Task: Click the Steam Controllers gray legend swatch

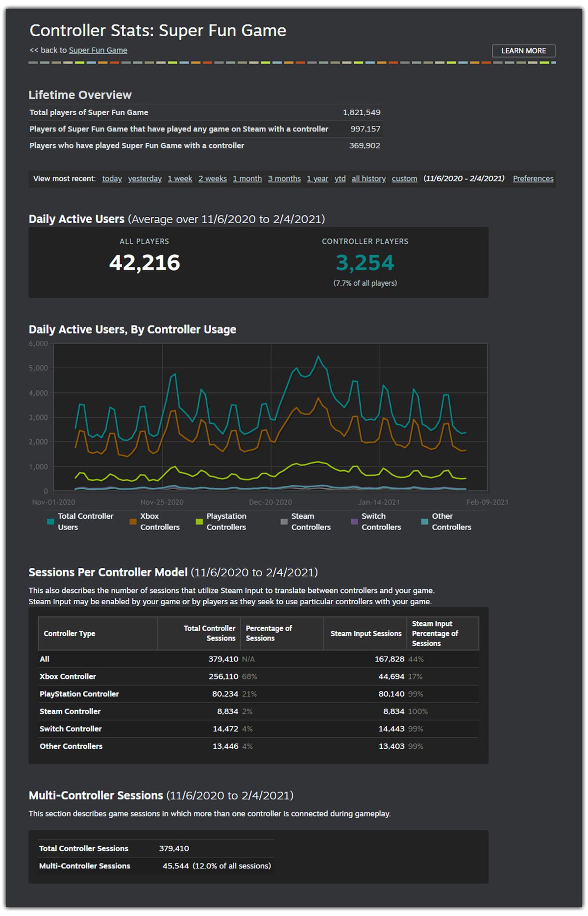Action: tap(284, 522)
